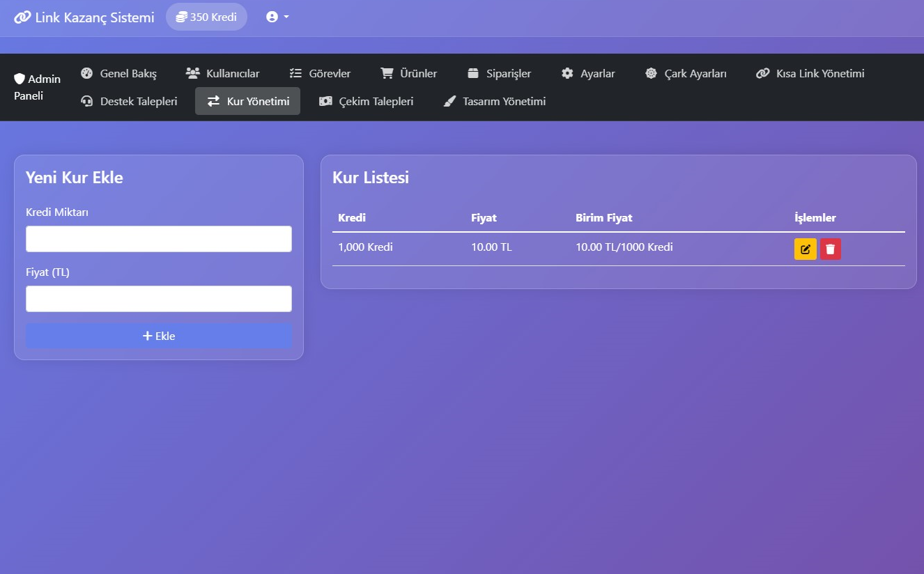Focus the Kredi Miktarı input field
The width and height of the screenshot is (924, 574).
click(159, 239)
